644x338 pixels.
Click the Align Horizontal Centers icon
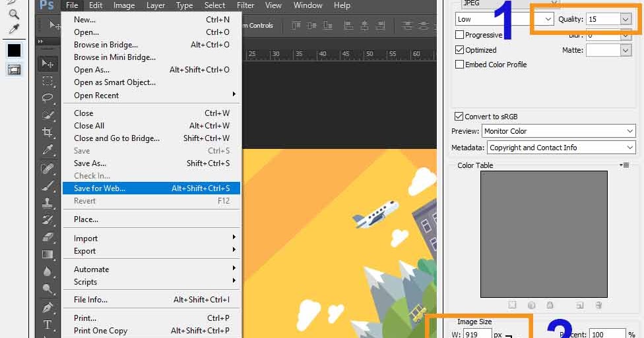tap(364, 26)
